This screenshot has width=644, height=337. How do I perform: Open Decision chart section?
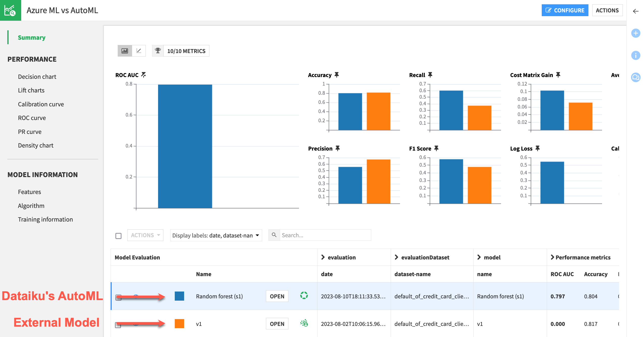37,77
